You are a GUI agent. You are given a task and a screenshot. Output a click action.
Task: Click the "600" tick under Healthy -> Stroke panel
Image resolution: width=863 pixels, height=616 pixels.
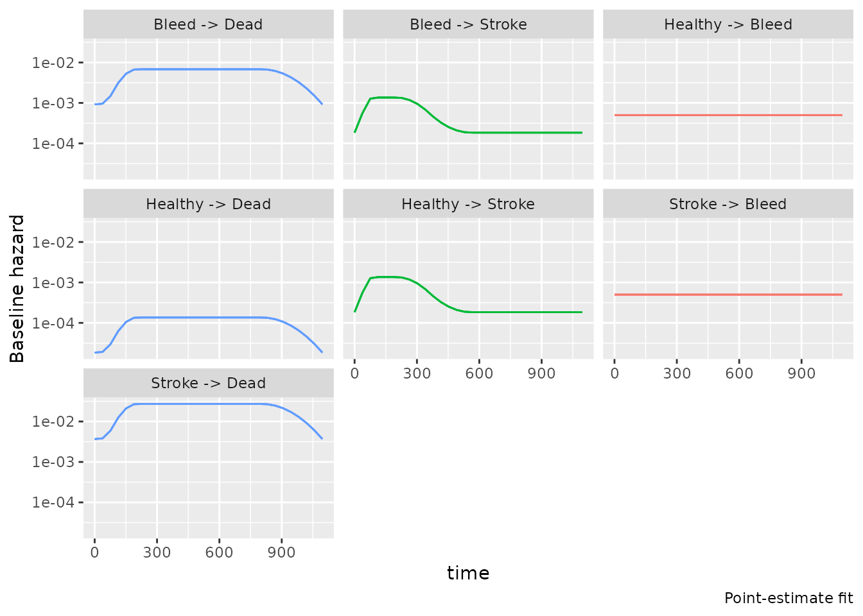click(x=479, y=374)
